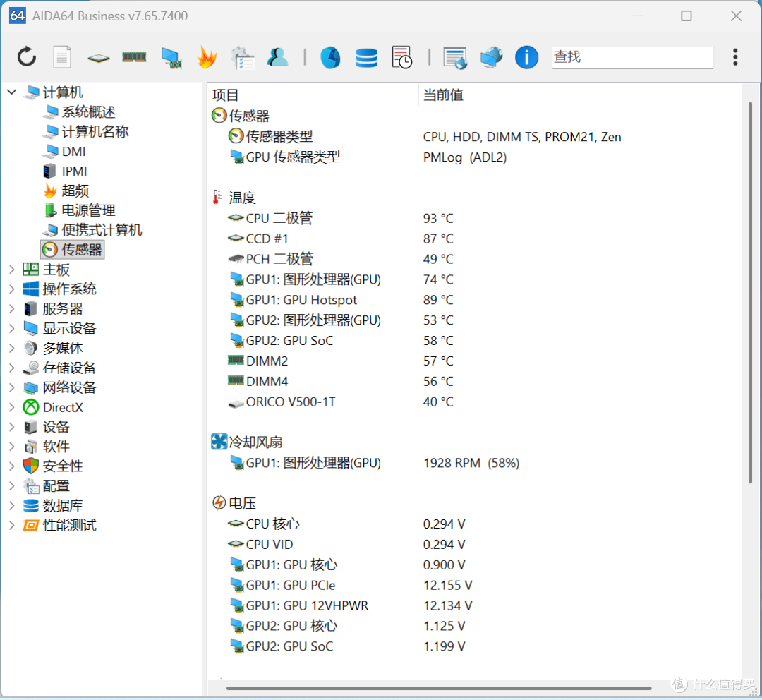Open the CPU chip toolbar icon

pyautogui.click(x=99, y=59)
